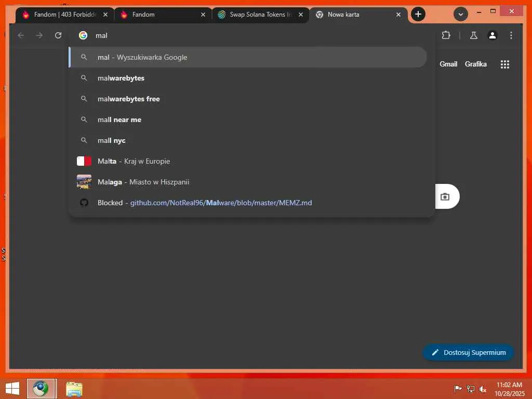
Task: Expand the tab search dropdown arrow
Action: [461, 14]
